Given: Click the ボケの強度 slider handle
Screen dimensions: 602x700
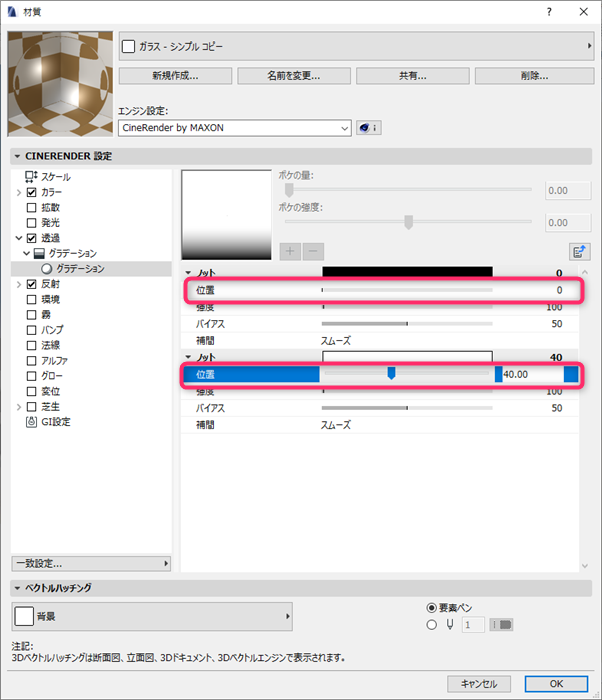Looking at the screenshot, I should 408,222.
